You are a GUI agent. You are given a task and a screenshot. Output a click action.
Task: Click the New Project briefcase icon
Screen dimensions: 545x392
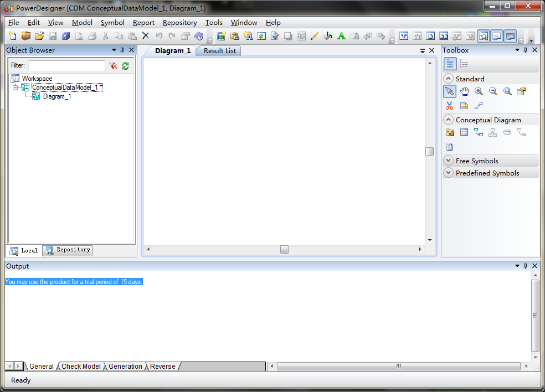click(x=25, y=36)
